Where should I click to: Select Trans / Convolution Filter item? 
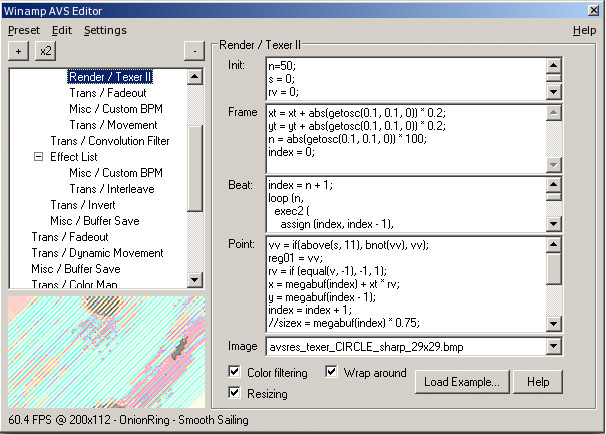[110, 141]
